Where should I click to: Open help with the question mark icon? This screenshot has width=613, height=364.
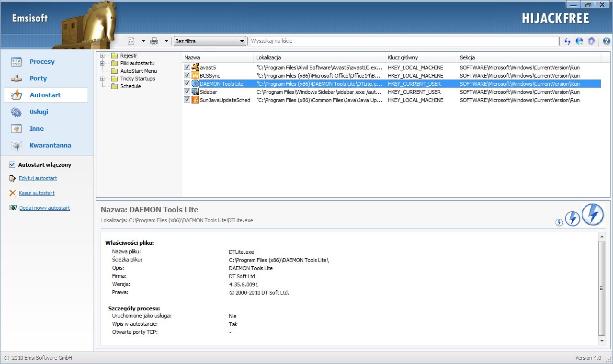(x=606, y=41)
